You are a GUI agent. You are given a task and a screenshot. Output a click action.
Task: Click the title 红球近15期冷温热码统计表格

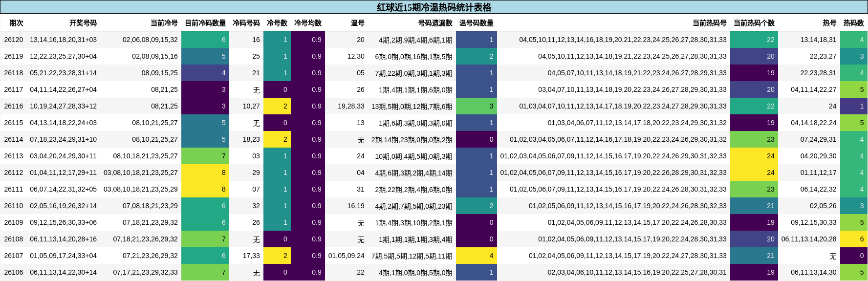pyautogui.click(x=434, y=7)
